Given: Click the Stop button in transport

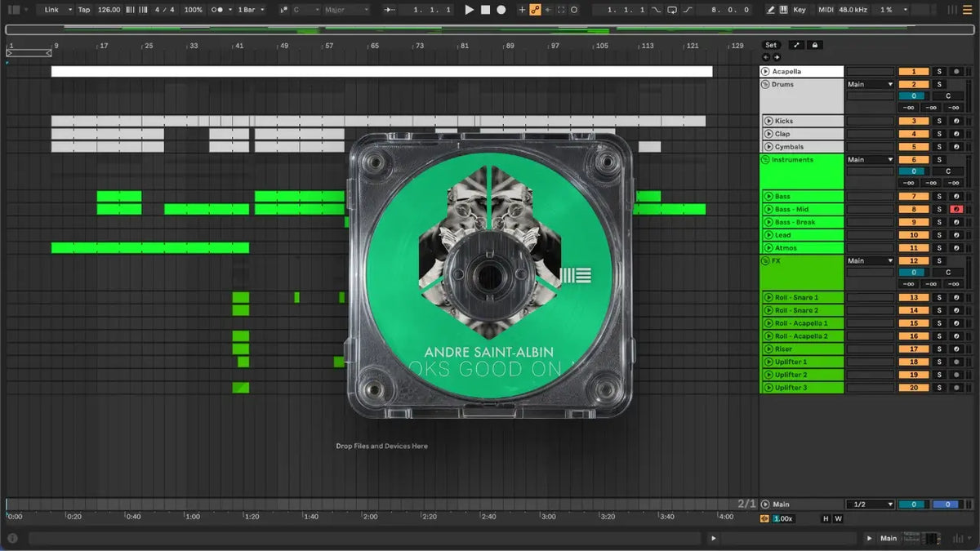Looking at the screenshot, I should 485,10.
